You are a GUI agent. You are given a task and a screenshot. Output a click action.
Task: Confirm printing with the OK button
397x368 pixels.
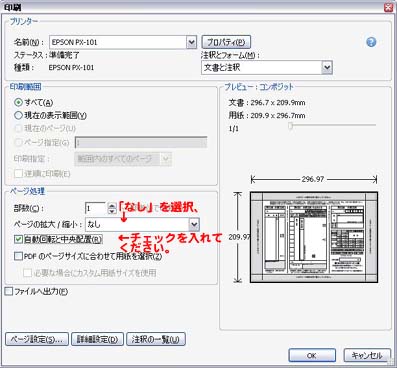(x=312, y=355)
